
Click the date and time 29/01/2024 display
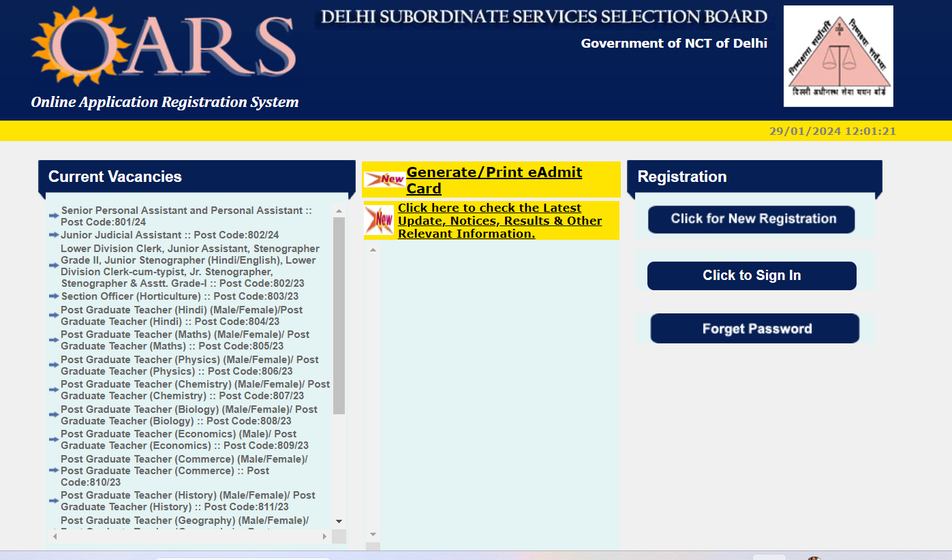pyautogui.click(x=833, y=131)
